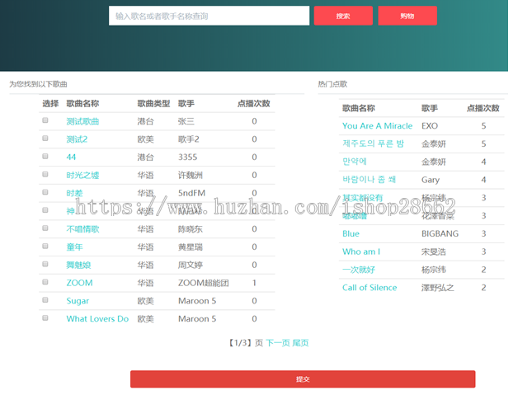Open hot song 바람이나 좀 쐐

pyautogui.click(x=369, y=180)
